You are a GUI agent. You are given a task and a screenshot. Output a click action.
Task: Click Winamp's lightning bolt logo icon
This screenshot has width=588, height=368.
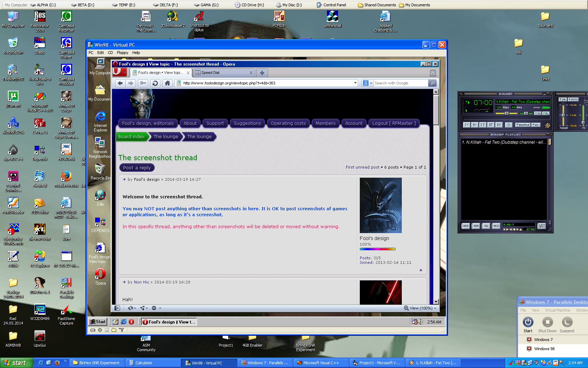[x=547, y=125]
